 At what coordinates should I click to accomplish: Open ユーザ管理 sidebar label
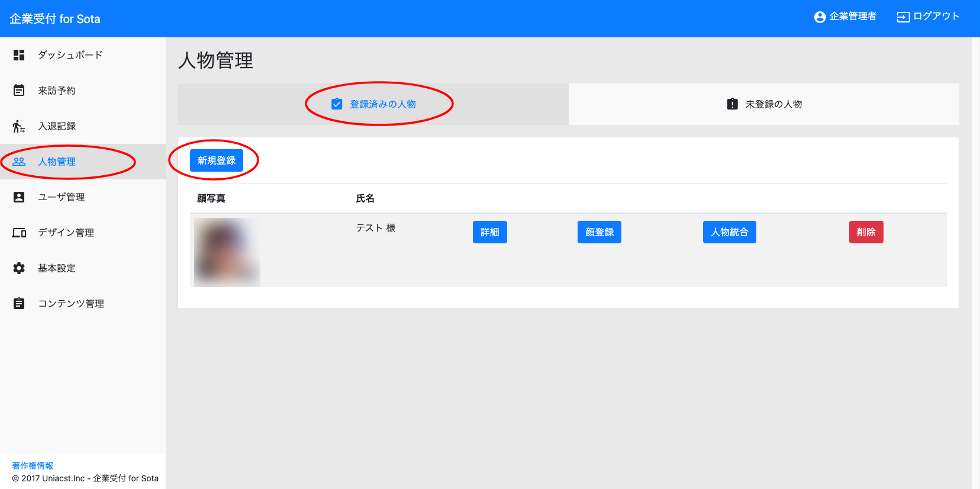pos(62,197)
